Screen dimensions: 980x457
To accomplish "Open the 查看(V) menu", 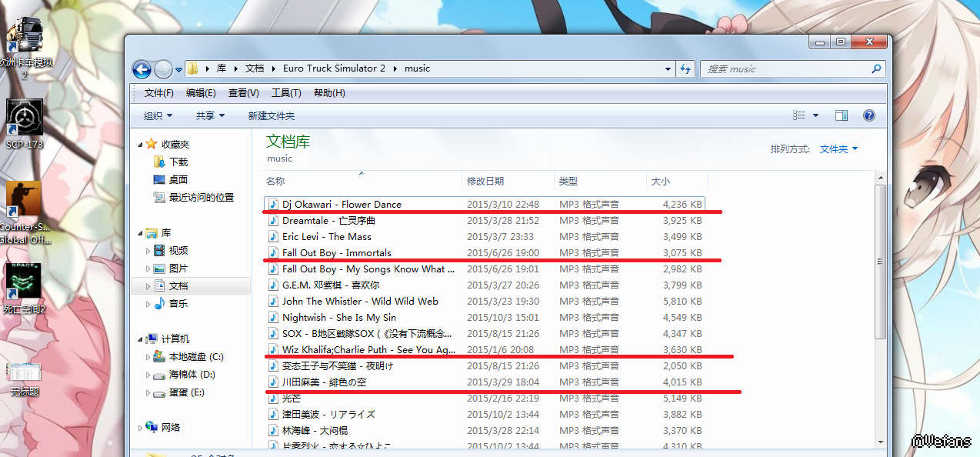I will pyautogui.click(x=243, y=93).
